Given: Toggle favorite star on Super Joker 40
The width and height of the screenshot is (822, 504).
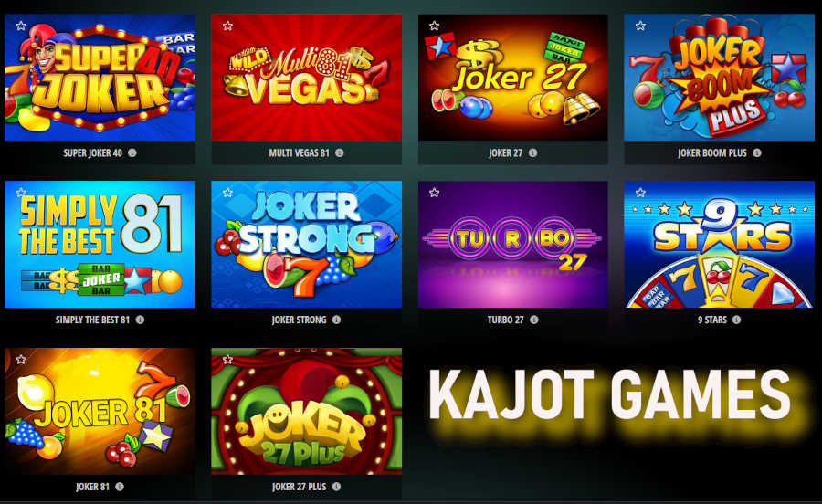Looking at the screenshot, I should (21, 26).
